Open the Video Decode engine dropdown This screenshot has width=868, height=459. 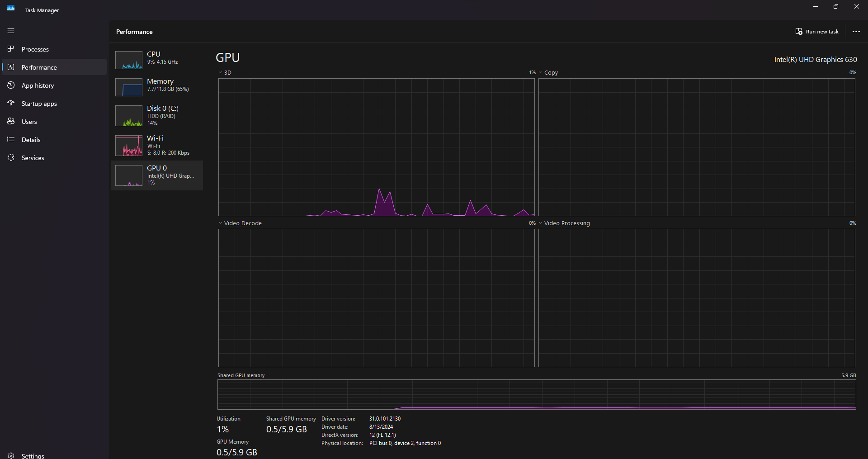click(x=220, y=223)
